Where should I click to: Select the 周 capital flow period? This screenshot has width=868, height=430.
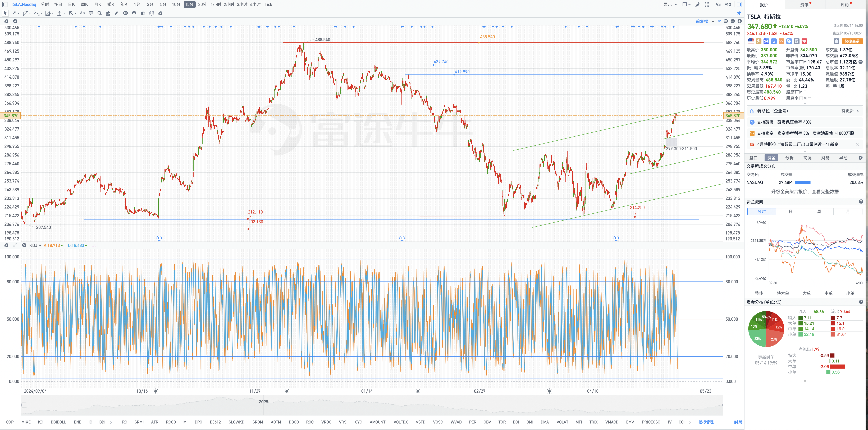point(819,212)
